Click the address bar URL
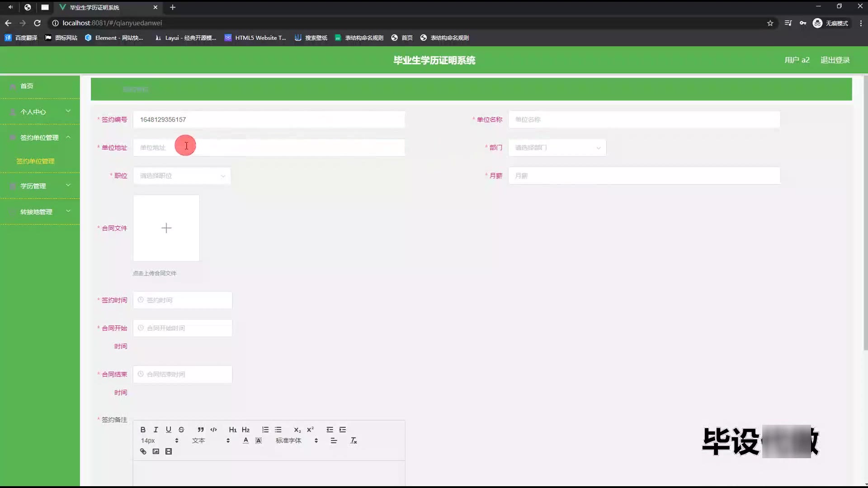 point(112,23)
